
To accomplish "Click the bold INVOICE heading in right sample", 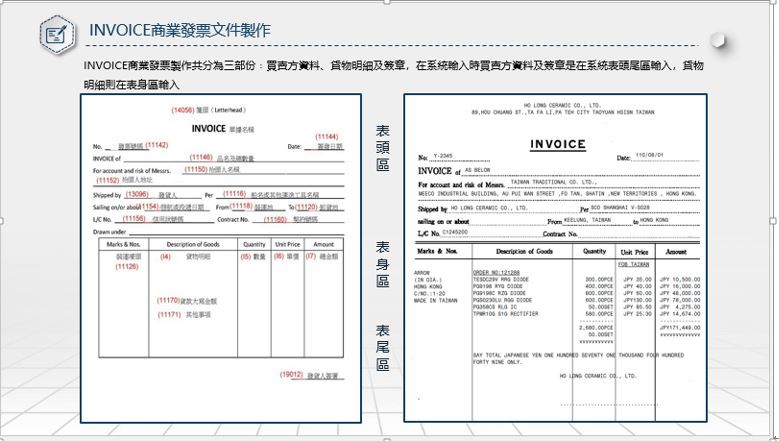I will [557, 145].
